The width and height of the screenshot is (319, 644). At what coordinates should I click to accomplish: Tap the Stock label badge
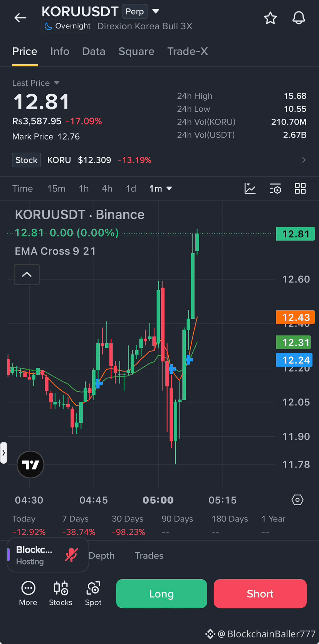(27, 160)
